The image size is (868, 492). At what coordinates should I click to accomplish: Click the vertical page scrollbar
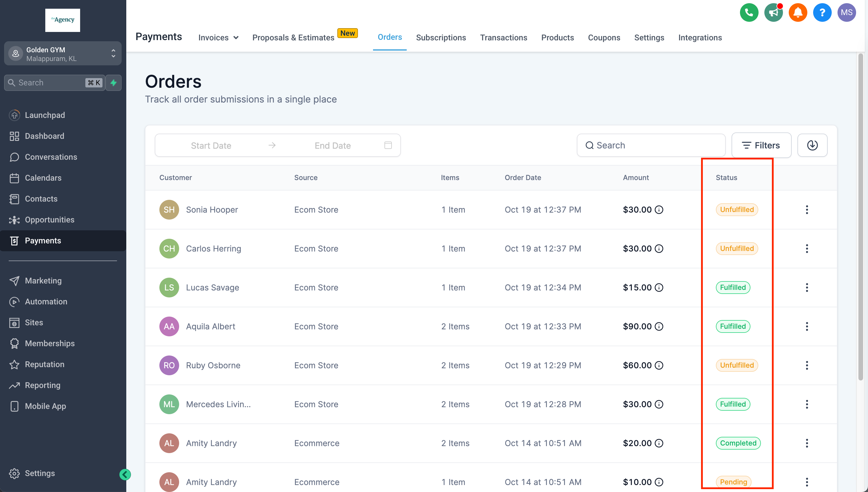coord(860,216)
